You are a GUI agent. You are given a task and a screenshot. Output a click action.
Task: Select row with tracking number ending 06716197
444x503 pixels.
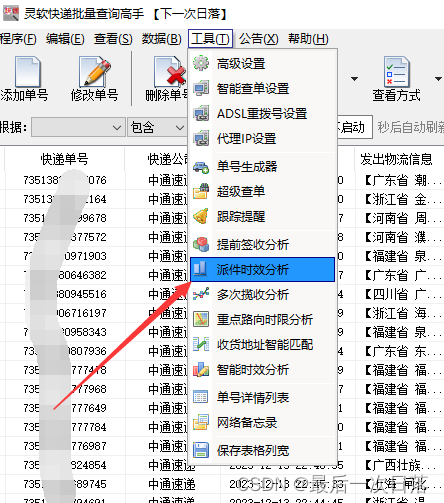[x=65, y=313]
